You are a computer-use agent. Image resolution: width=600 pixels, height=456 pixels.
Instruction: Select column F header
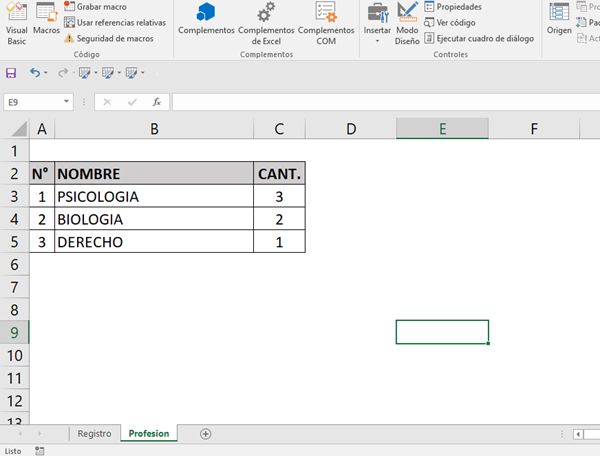click(534, 129)
